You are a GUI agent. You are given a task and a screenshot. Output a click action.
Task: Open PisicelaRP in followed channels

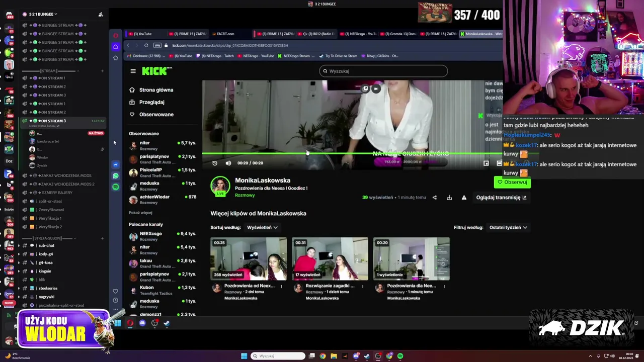163,173
